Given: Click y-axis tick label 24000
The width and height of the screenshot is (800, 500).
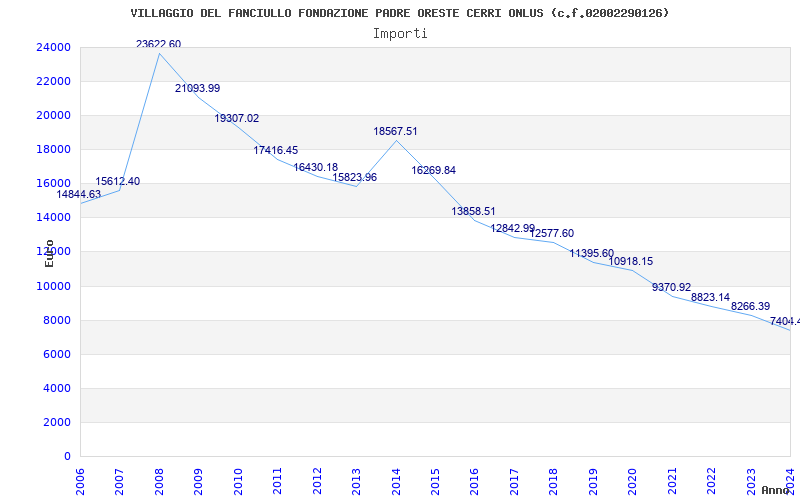Looking at the screenshot, I should coord(54,47).
